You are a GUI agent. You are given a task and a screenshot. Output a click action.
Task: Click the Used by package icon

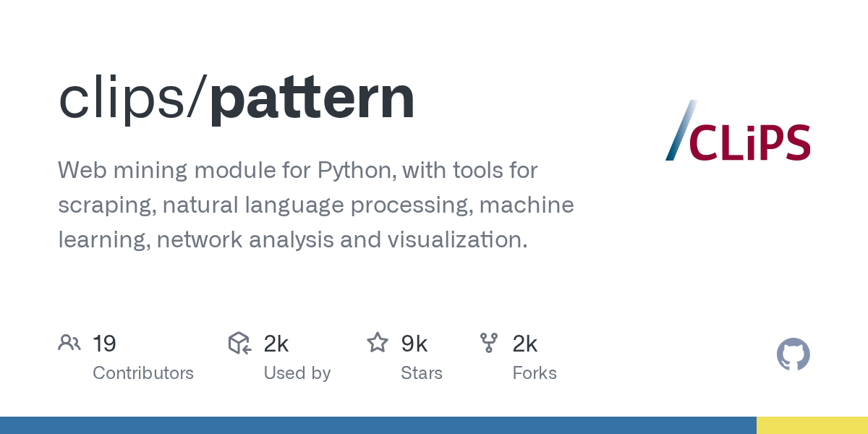(x=239, y=343)
